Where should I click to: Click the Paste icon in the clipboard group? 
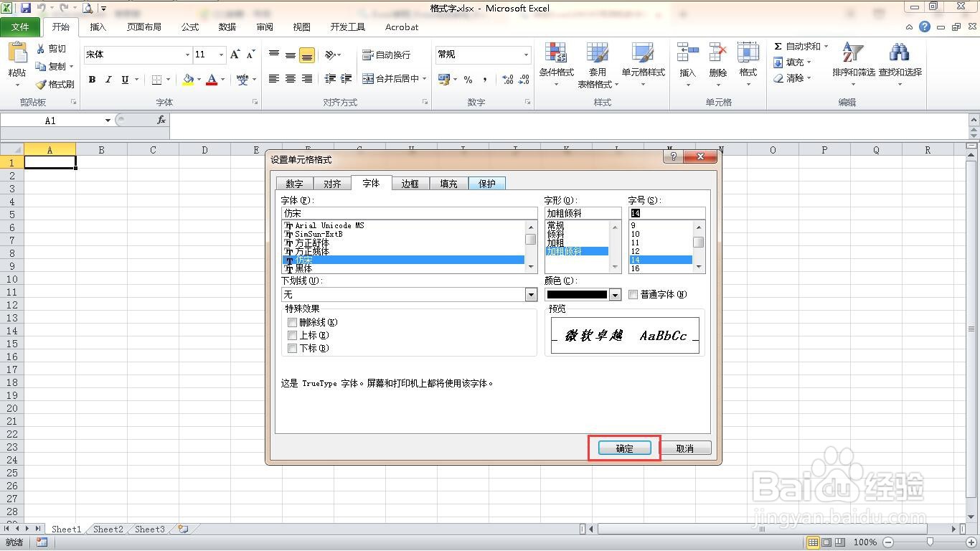17,53
